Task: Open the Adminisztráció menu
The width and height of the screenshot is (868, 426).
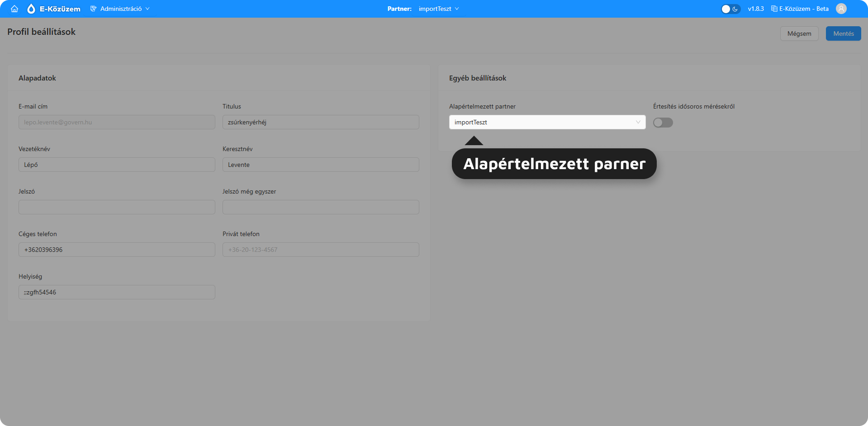Action: pyautogui.click(x=121, y=9)
